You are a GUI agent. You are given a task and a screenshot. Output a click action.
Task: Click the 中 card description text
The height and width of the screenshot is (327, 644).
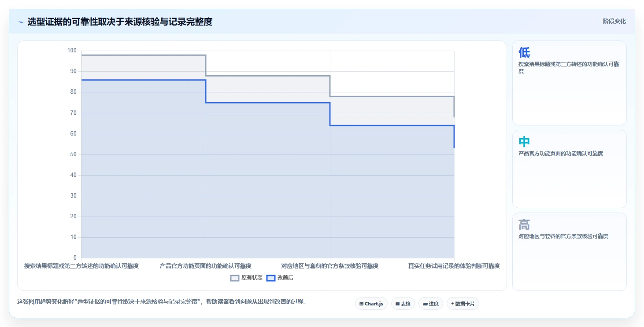pyautogui.click(x=561, y=154)
